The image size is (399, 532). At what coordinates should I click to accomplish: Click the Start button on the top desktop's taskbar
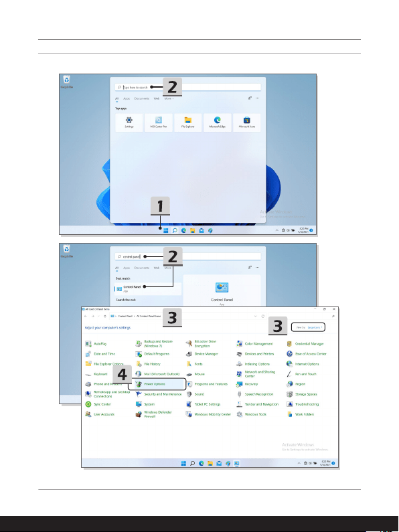coord(165,231)
